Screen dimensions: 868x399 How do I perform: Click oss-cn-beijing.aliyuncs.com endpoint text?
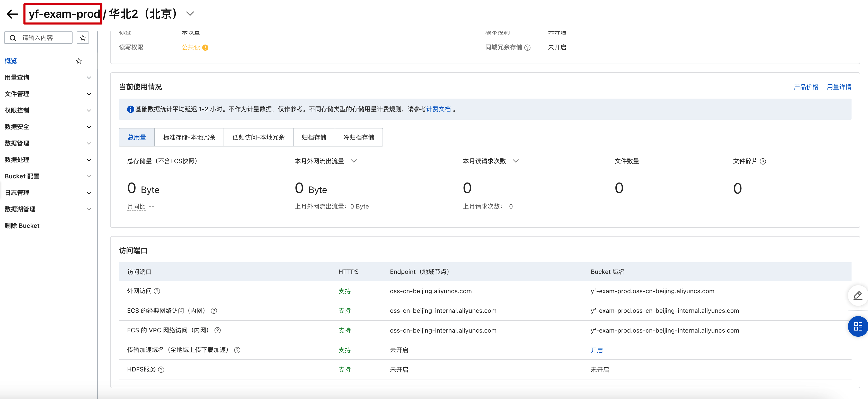(x=431, y=291)
